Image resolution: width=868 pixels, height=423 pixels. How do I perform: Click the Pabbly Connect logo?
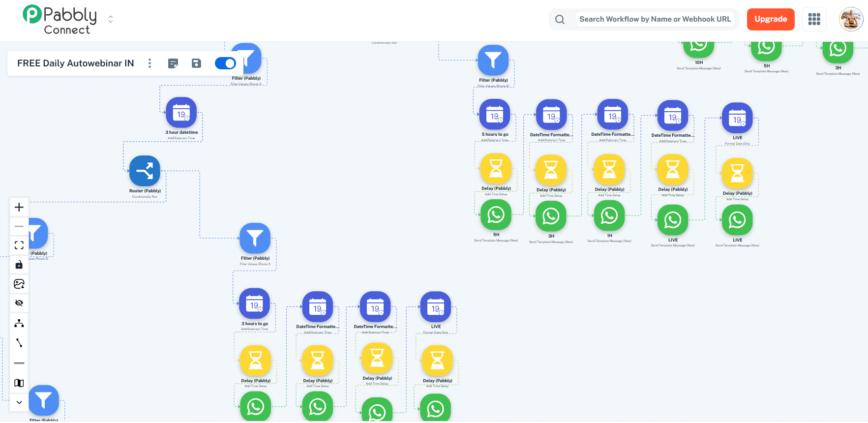60,20
